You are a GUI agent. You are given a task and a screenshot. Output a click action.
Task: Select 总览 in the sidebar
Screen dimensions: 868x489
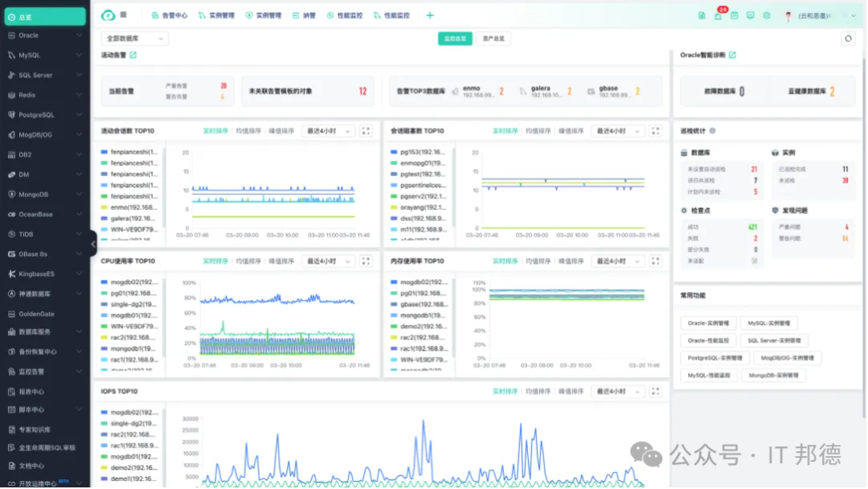45,17
